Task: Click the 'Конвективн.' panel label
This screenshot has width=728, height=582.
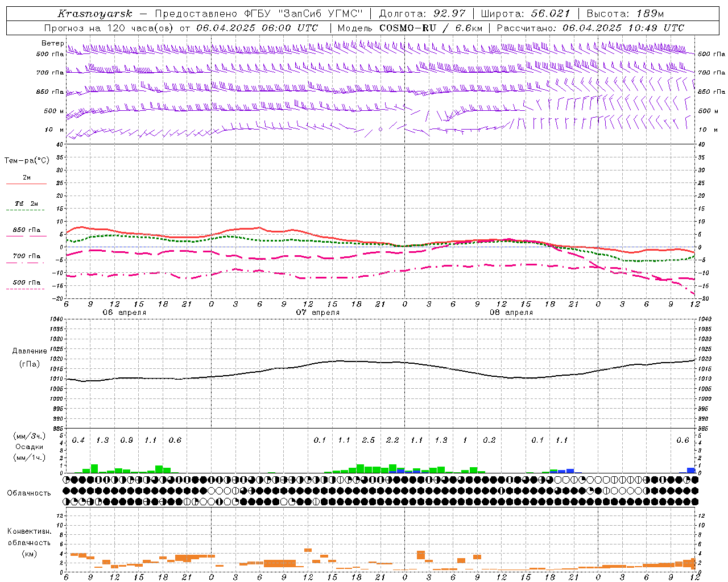Action: 30,531
